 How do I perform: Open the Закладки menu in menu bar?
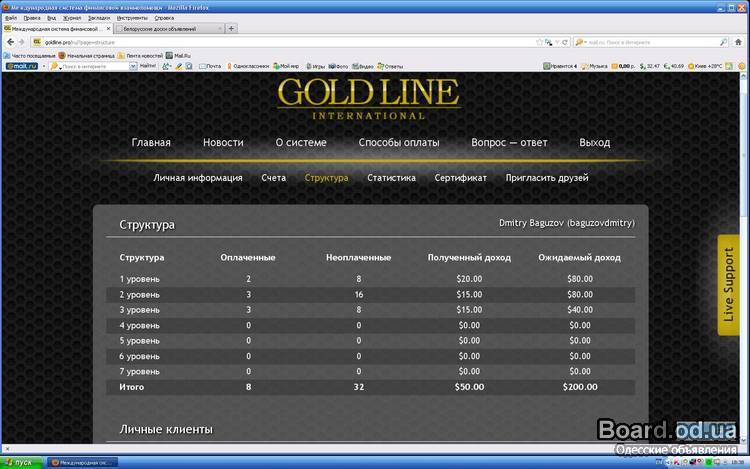(x=99, y=17)
